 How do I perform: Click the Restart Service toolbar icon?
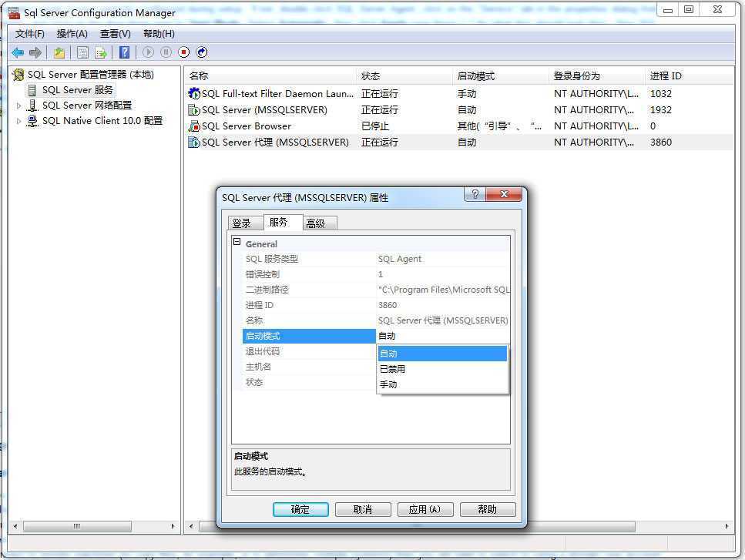point(201,52)
